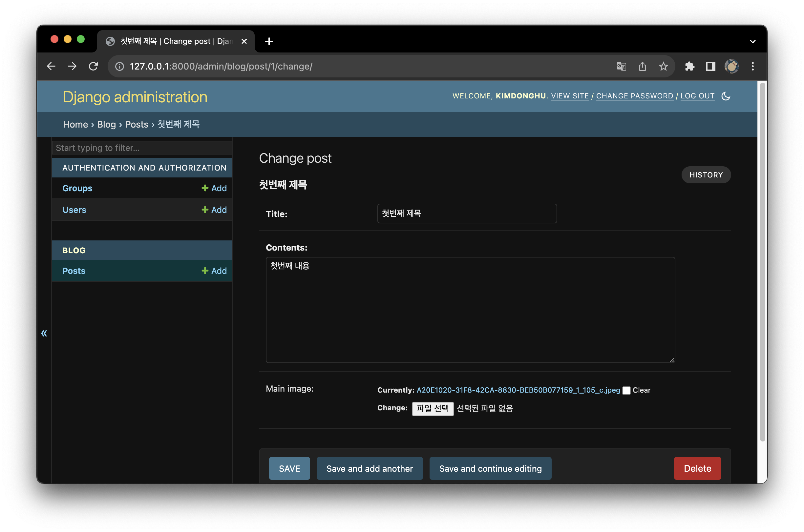Viewport: 804px width, 532px height.
Task: Open the Extensions puzzle icon
Action: (689, 66)
